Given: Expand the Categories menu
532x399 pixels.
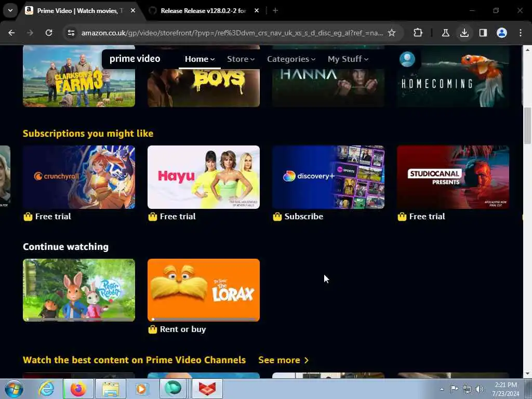Looking at the screenshot, I should pos(291,59).
